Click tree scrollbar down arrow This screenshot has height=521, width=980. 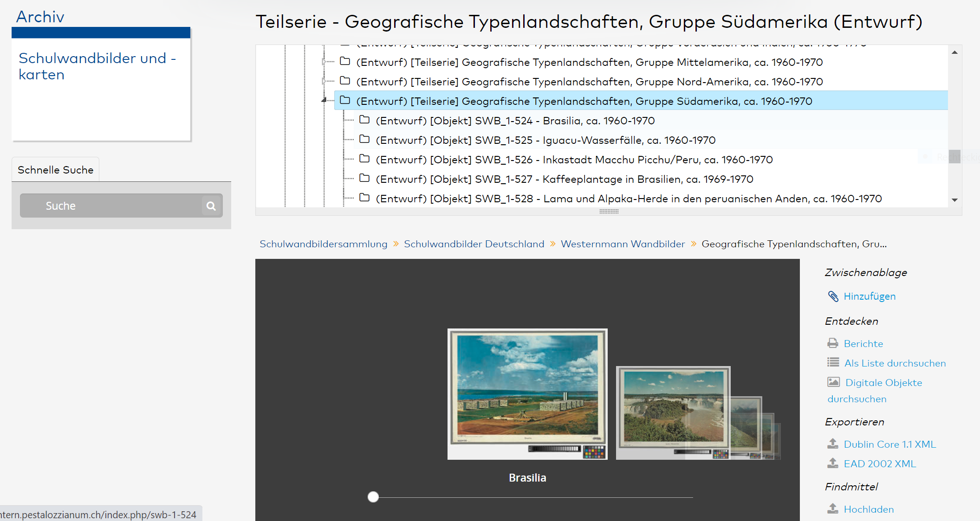[x=954, y=200]
